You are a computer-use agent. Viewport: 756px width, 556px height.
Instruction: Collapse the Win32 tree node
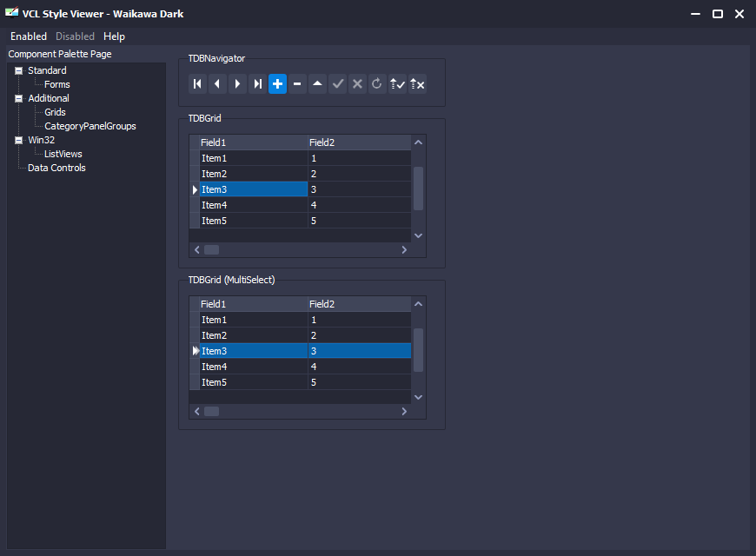(19, 141)
